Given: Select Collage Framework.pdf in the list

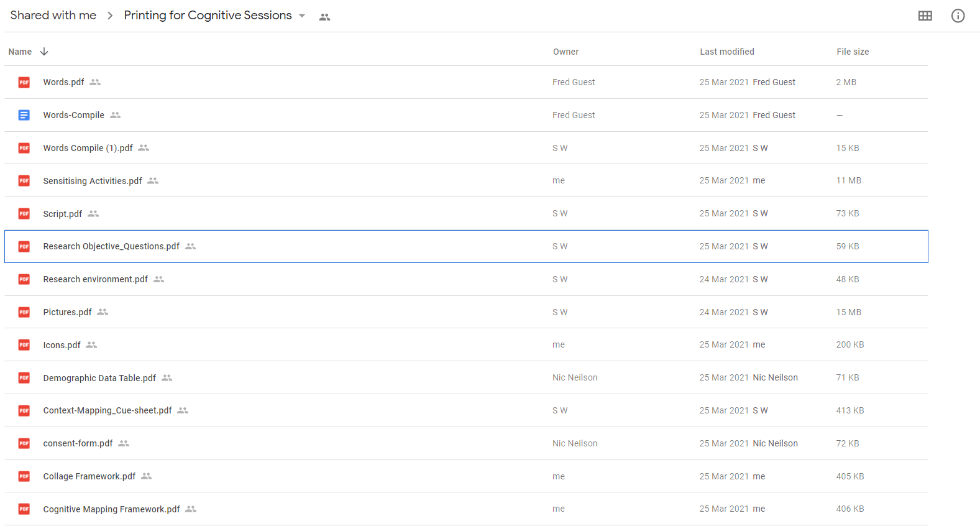Looking at the screenshot, I should tap(89, 476).
